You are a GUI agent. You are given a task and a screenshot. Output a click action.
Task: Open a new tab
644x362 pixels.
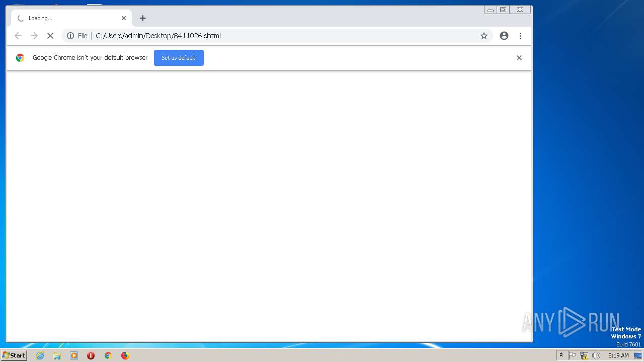[x=143, y=18]
